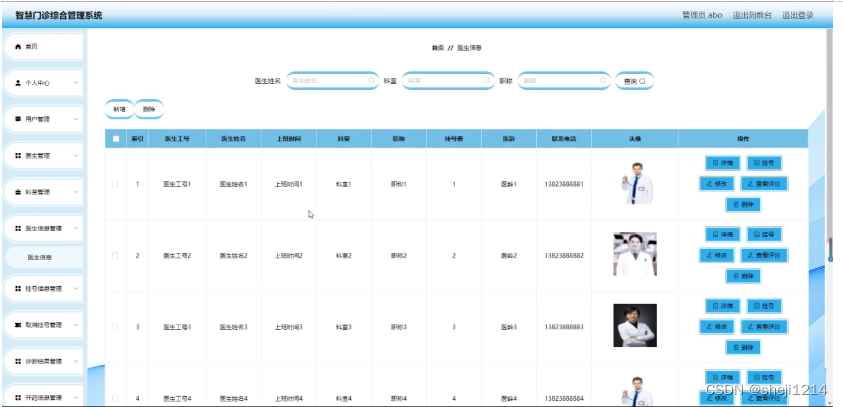Click 管理员 abo in top bar
The height and width of the screenshot is (407, 843).
click(702, 15)
